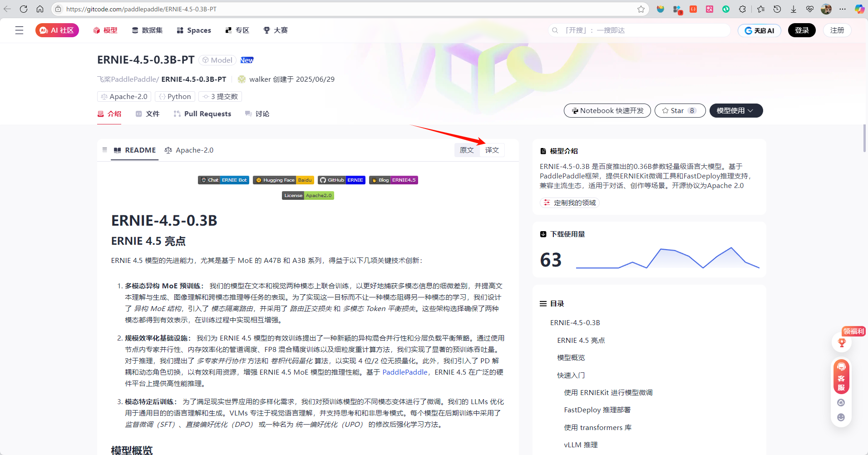Click the Model tag beside title
Image resolution: width=868 pixels, height=455 pixels.
point(217,60)
